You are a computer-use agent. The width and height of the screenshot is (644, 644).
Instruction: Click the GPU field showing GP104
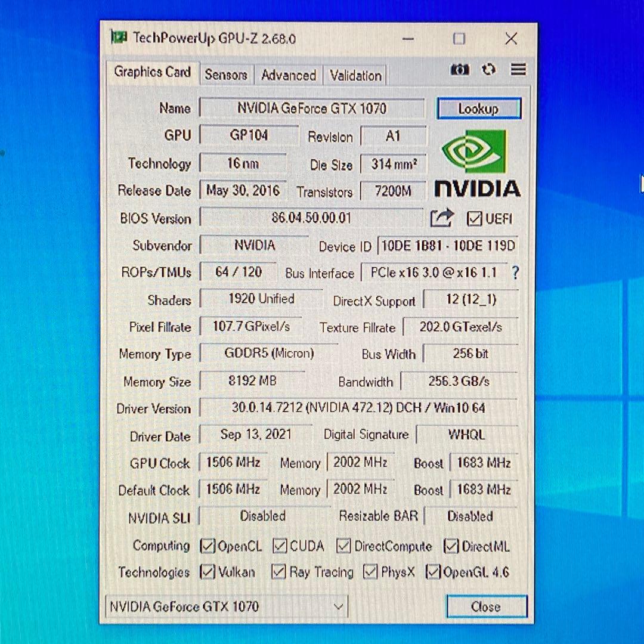click(249, 135)
